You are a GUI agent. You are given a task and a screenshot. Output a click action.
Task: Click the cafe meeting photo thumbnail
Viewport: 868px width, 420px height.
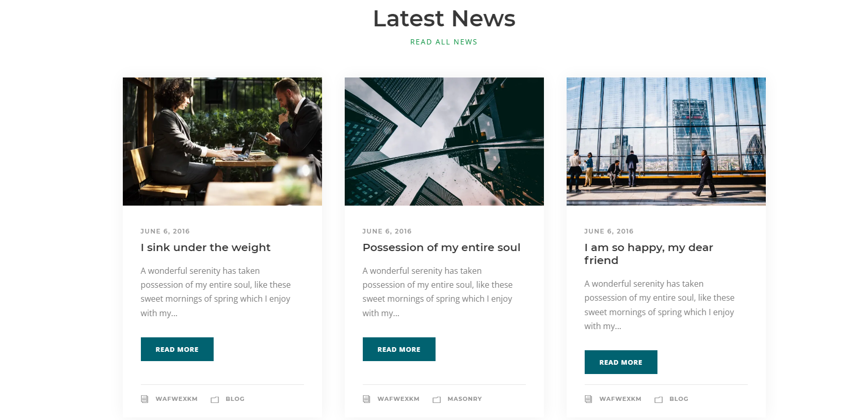(x=222, y=142)
